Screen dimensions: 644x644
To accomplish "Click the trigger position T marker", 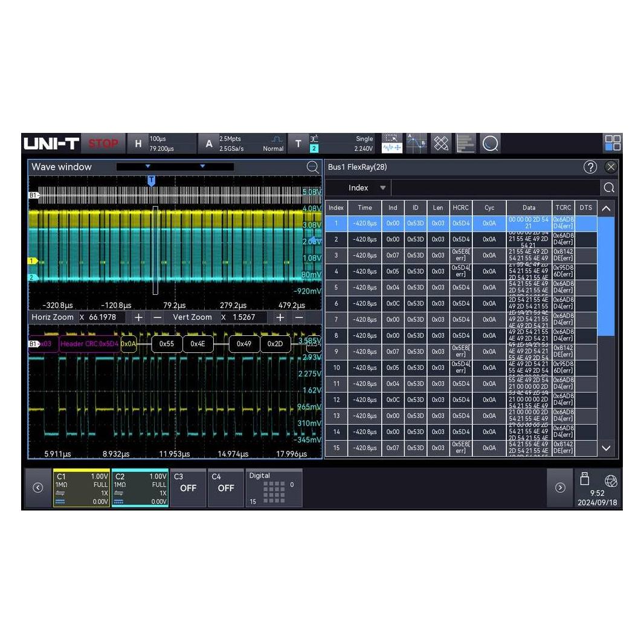I will pos(152,181).
